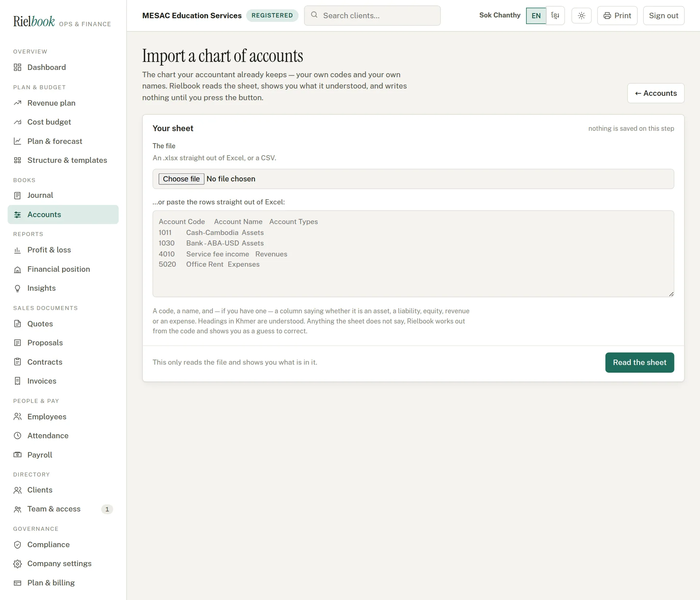Click the Rielbook logo
The height and width of the screenshot is (600, 700).
coord(34,21)
